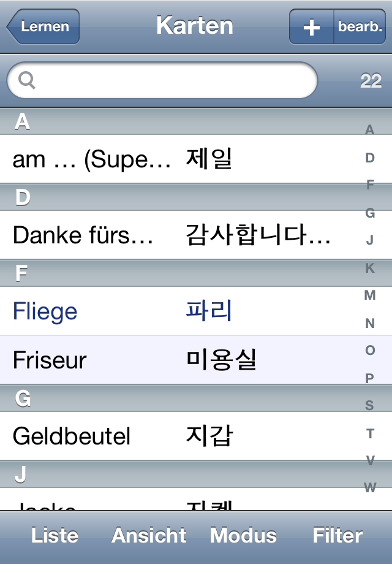
Task: Open the Ansicht menu
Action: (149, 535)
